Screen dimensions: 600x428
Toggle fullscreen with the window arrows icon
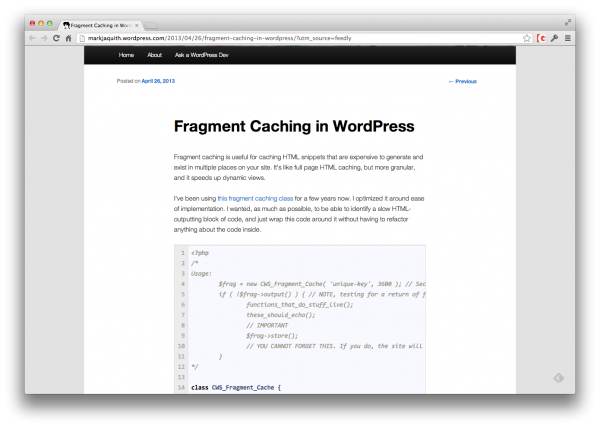point(568,23)
